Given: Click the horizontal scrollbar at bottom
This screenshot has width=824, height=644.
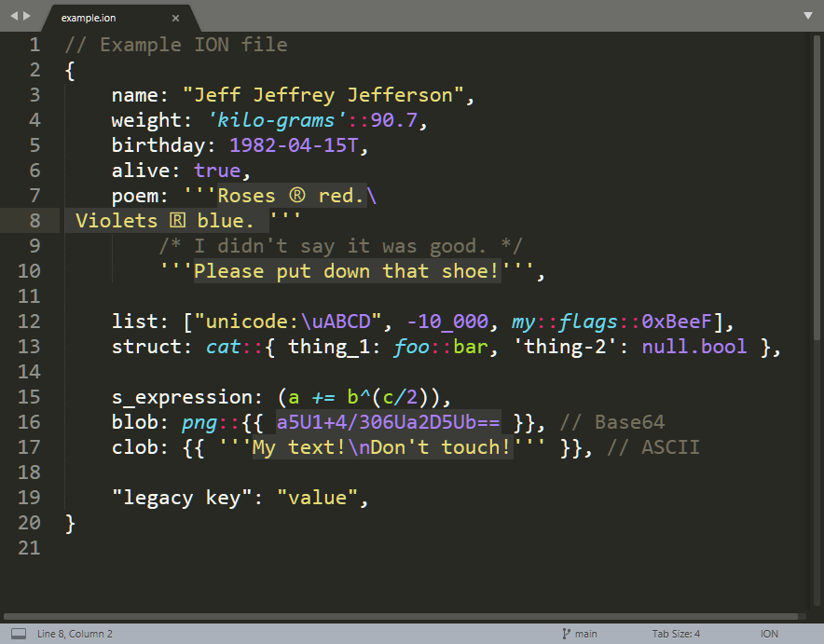Looking at the screenshot, I should click(401, 616).
